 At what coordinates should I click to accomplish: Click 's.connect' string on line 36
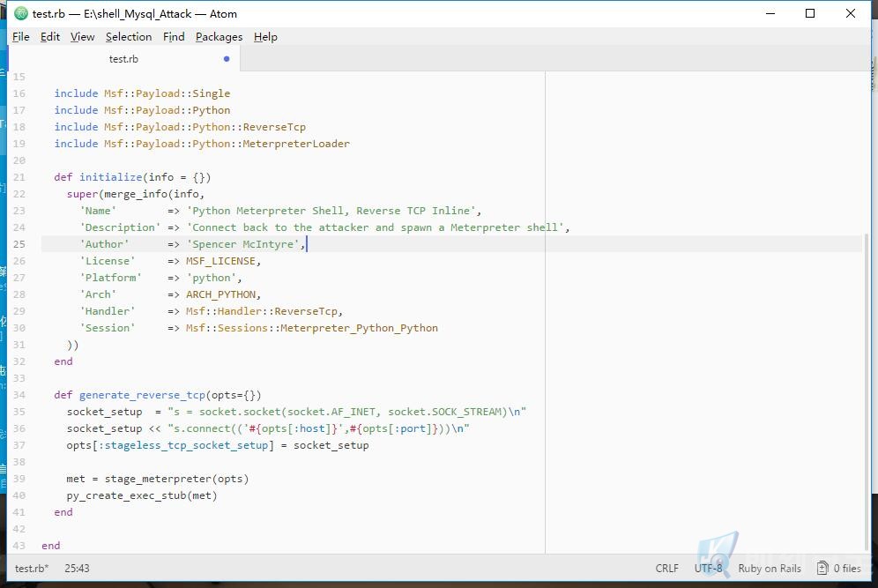pos(202,428)
